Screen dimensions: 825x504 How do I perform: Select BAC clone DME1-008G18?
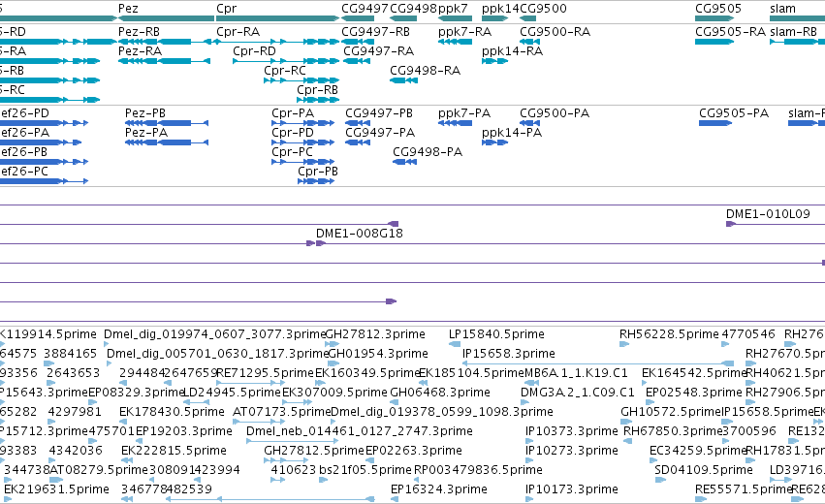[x=571, y=243]
